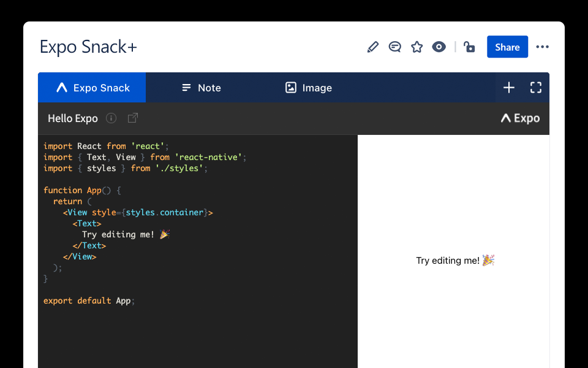Open page restrictions padlock icon
588x368 pixels.
[469, 47]
